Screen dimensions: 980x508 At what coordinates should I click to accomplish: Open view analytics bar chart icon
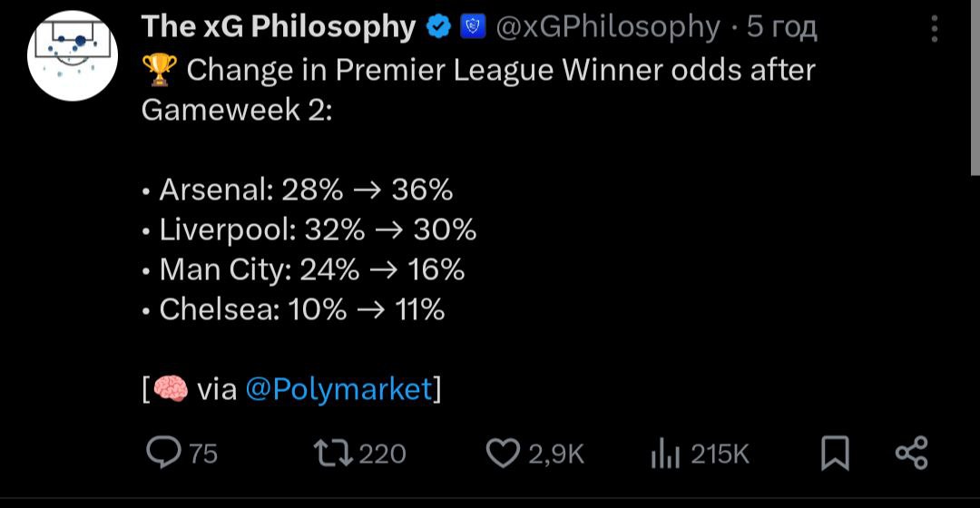click(x=664, y=453)
